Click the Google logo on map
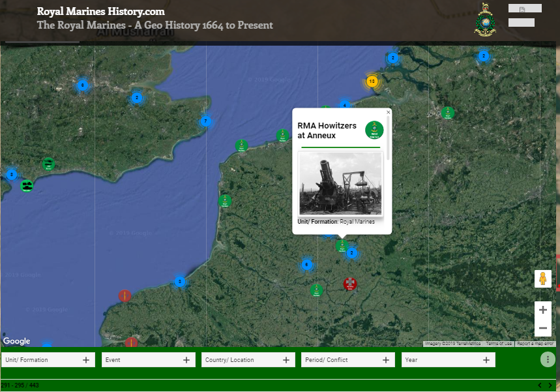 [16, 341]
